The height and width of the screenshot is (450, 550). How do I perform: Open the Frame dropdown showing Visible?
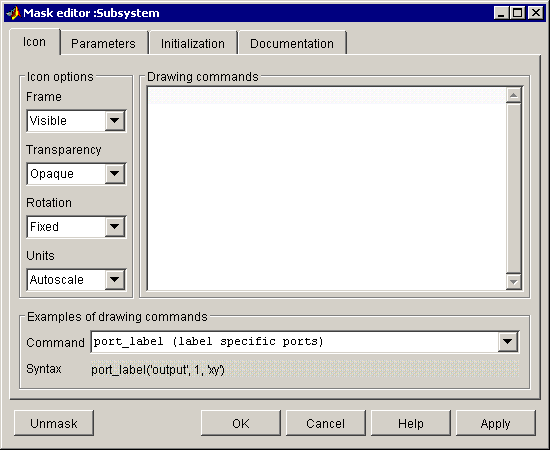(x=76, y=121)
